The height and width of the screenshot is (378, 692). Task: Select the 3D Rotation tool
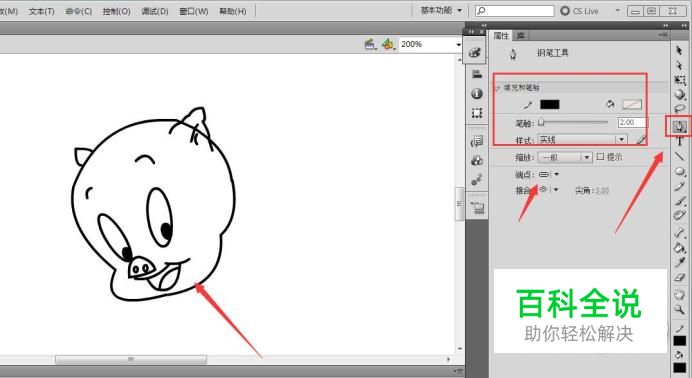coord(679,94)
